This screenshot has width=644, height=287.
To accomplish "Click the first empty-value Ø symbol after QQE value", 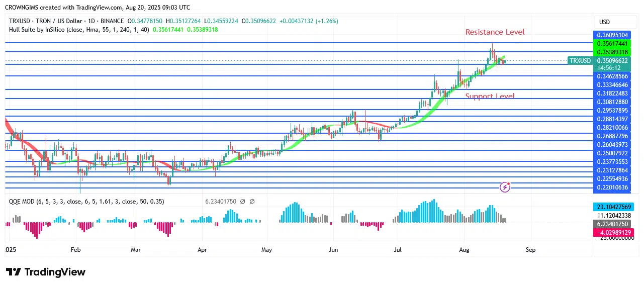I will pyautogui.click(x=242, y=202).
